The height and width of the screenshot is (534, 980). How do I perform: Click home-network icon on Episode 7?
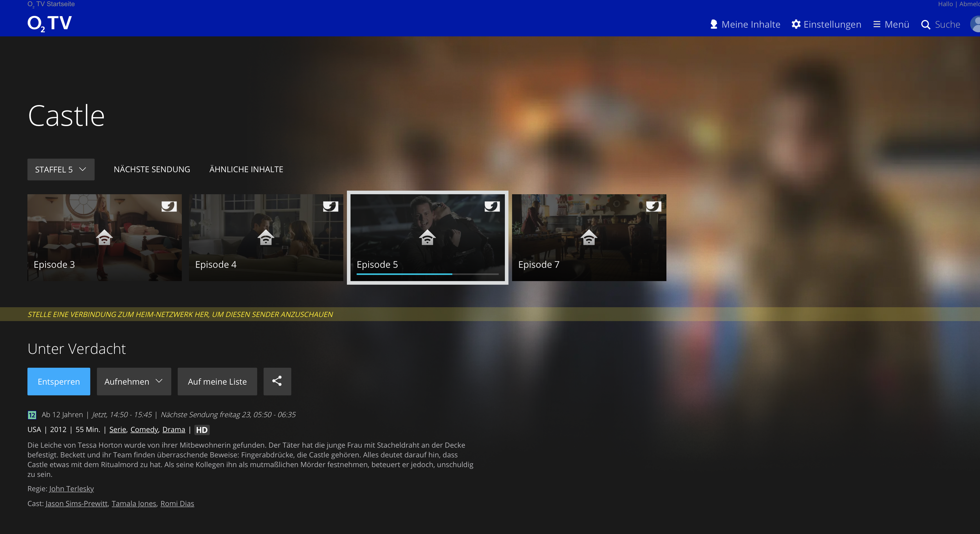coord(589,238)
